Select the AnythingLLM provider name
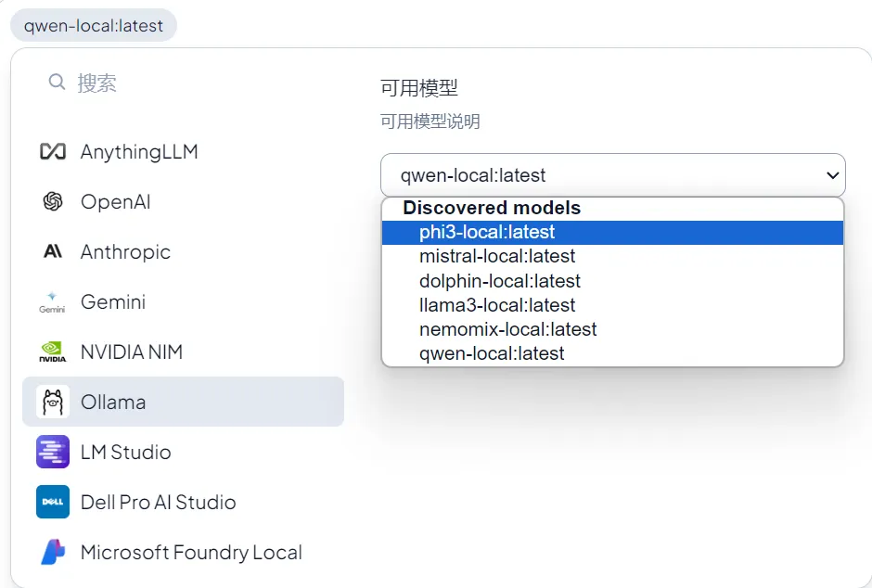The width and height of the screenshot is (872, 588). pyautogui.click(x=139, y=152)
